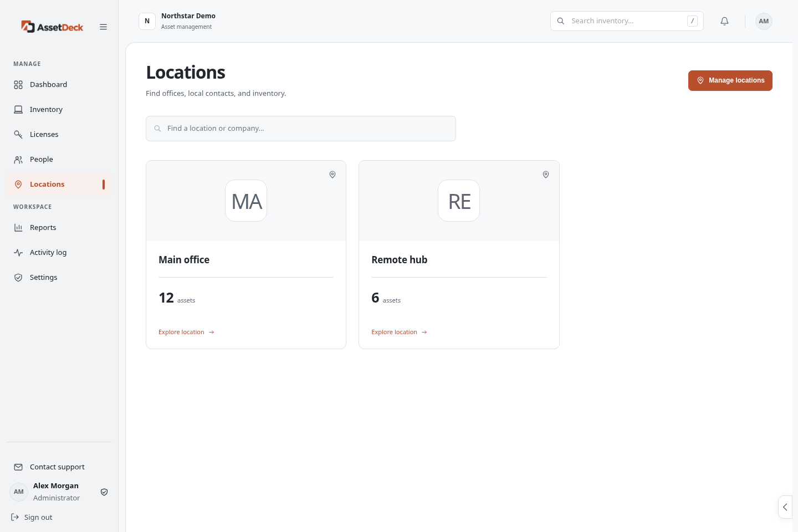
Task: Click the slash shortcut key badge
Action: [x=692, y=21]
